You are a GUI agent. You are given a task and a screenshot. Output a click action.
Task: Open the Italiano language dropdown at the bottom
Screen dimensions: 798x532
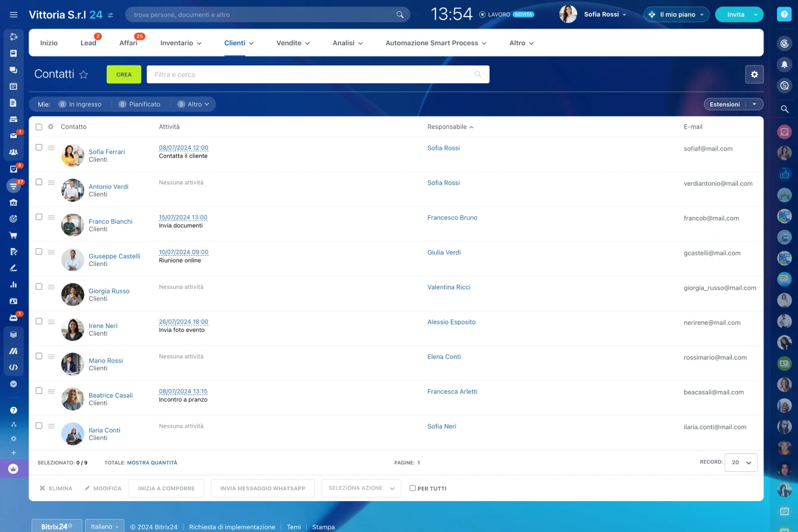[x=104, y=526]
